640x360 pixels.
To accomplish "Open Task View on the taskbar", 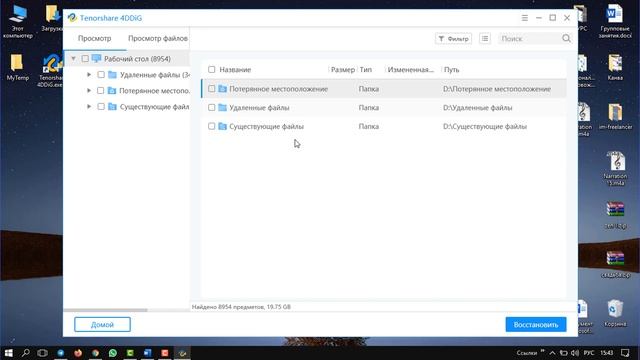I will coord(42,353).
